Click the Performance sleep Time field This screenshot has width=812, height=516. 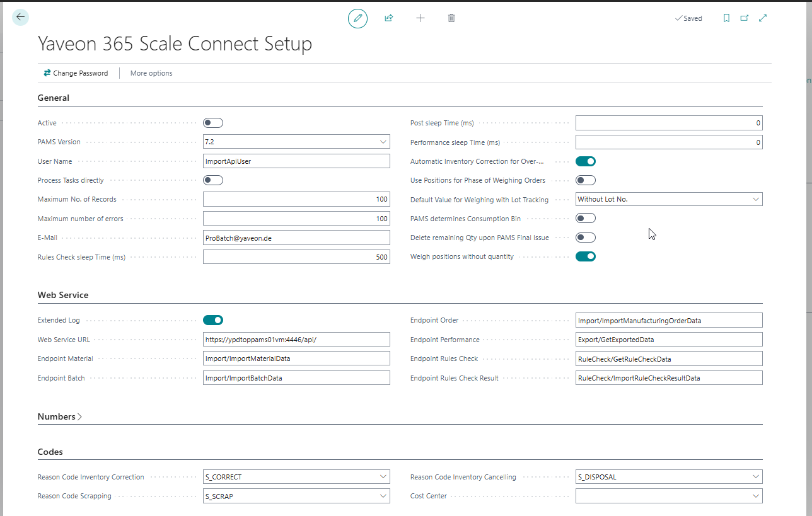(x=669, y=142)
